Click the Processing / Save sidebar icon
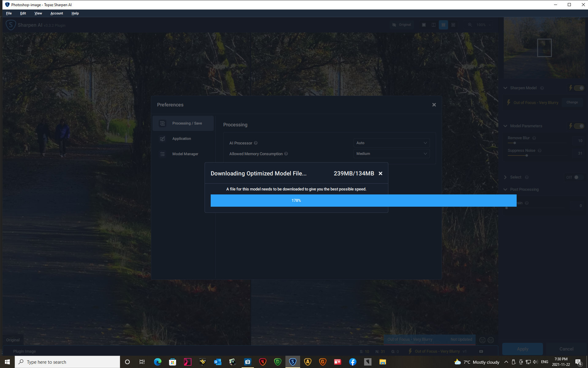This screenshot has width=588, height=368. pos(163,123)
